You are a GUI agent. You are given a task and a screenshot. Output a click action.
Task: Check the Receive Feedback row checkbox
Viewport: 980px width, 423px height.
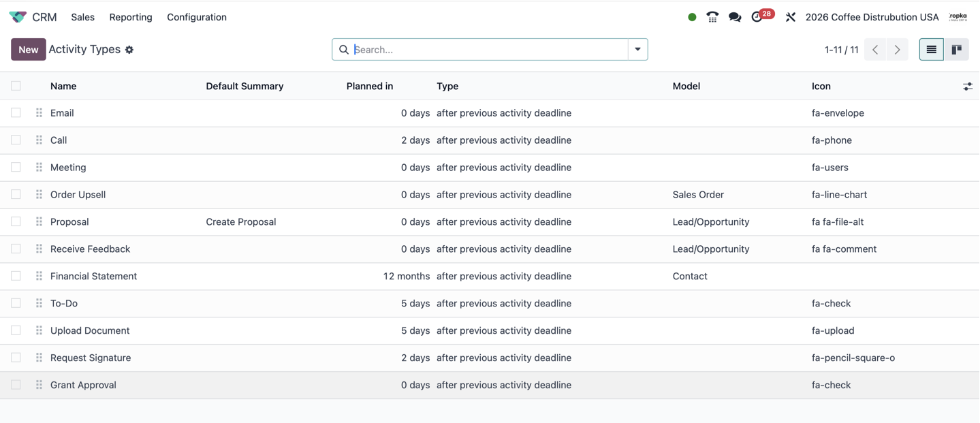click(x=16, y=249)
